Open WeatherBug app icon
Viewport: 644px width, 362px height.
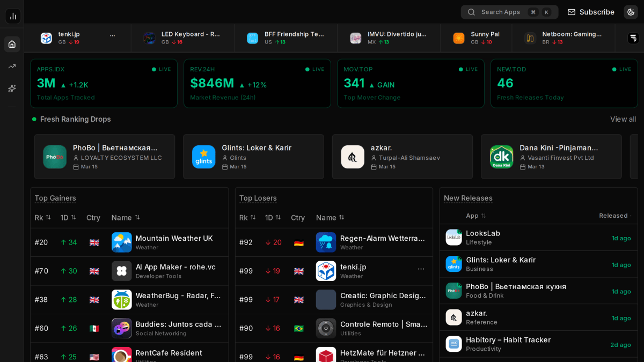pyautogui.click(x=122, y=300)
